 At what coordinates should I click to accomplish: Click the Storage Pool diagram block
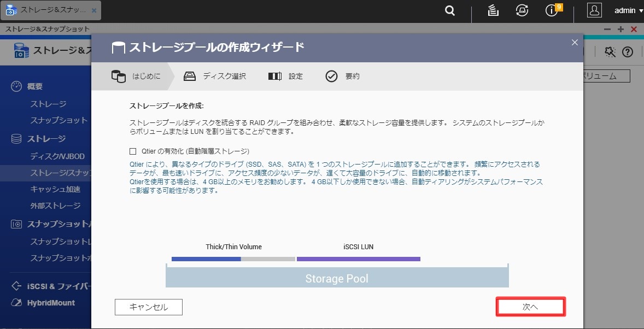(x=337, y=278)
